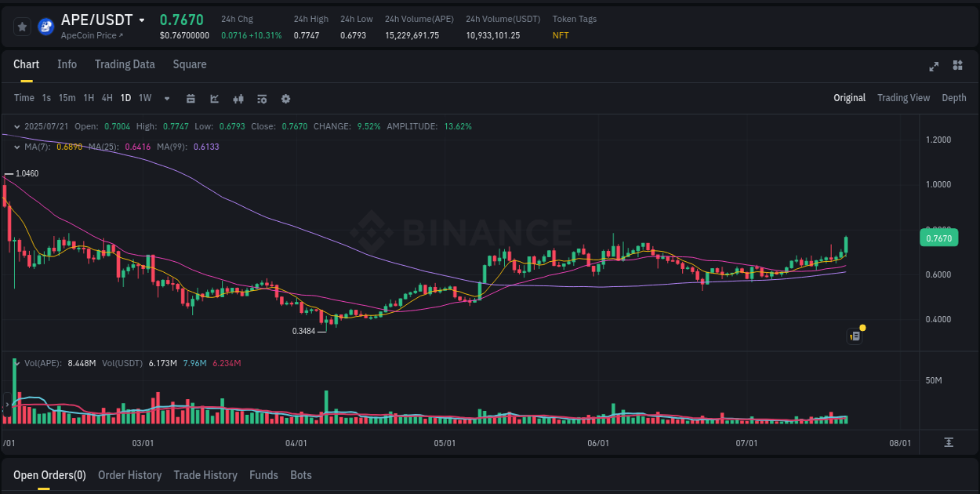Switch chart to Trading View mode
The width and height of the screenshot is (980, 494).
[x=903, y=98]
